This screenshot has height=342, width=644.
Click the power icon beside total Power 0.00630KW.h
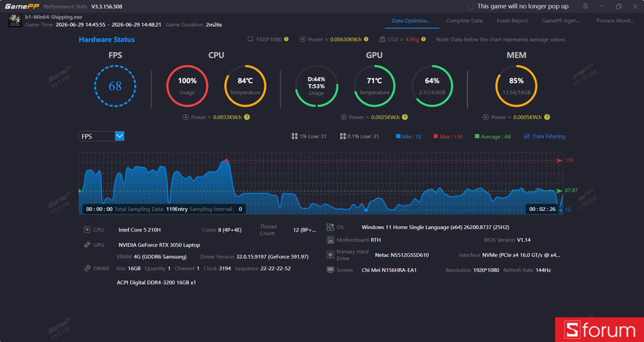[303, 40]
